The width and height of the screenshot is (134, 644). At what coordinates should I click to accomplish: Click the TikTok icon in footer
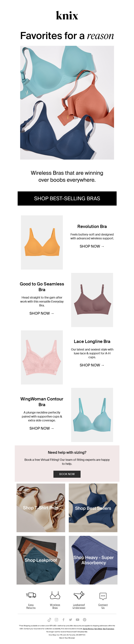[50, 620]
